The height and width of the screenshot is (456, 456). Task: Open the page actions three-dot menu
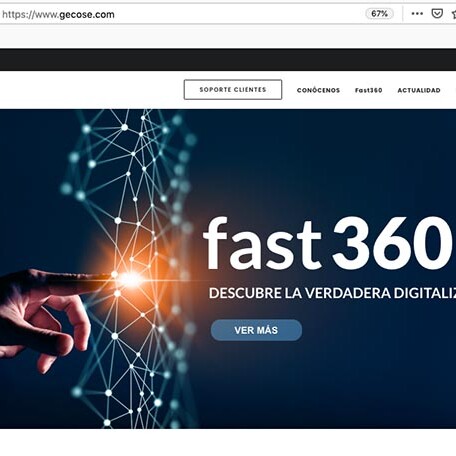pyautogui.click(x=417, y=14)
